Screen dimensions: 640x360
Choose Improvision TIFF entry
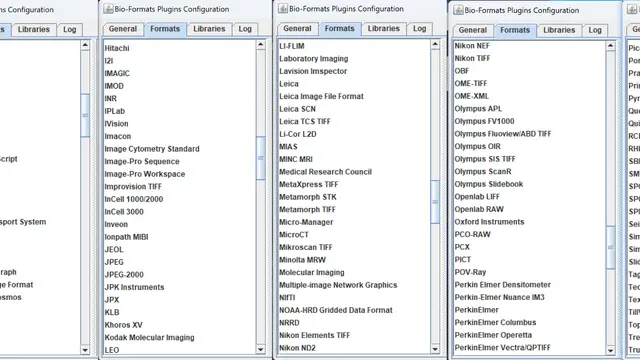pos(133,187)
